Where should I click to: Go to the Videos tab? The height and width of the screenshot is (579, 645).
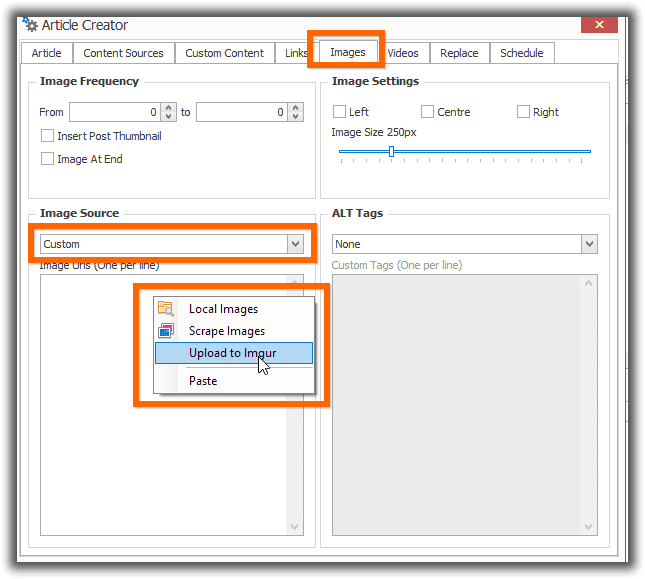(x=403, y=53)
